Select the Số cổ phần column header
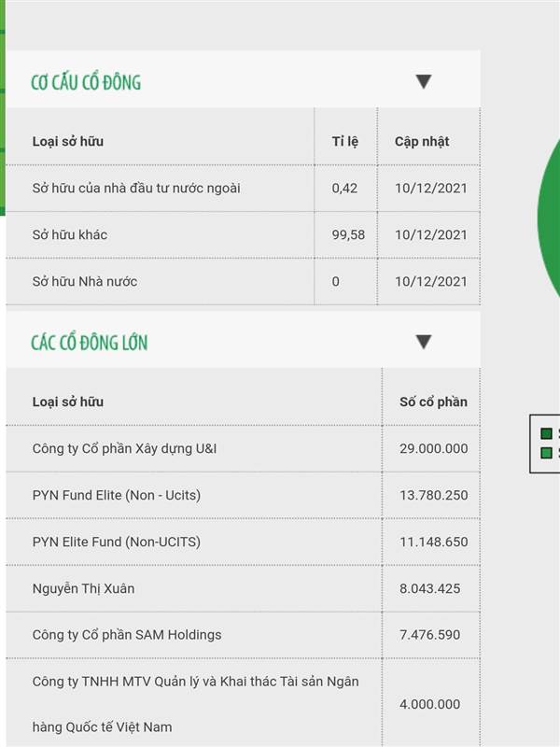The height and width of the screenshot is (747, 560). point(433,402)
